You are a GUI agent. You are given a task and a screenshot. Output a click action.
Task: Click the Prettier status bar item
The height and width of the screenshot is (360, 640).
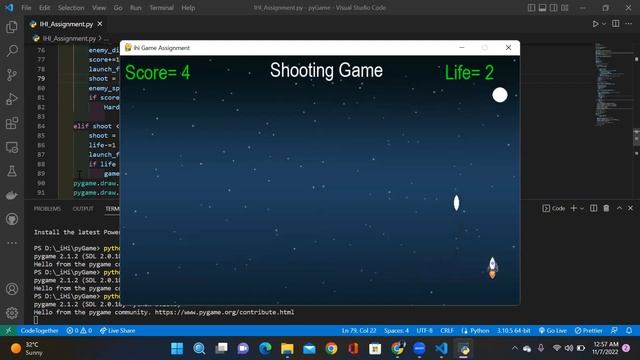(x=588, y=331)
